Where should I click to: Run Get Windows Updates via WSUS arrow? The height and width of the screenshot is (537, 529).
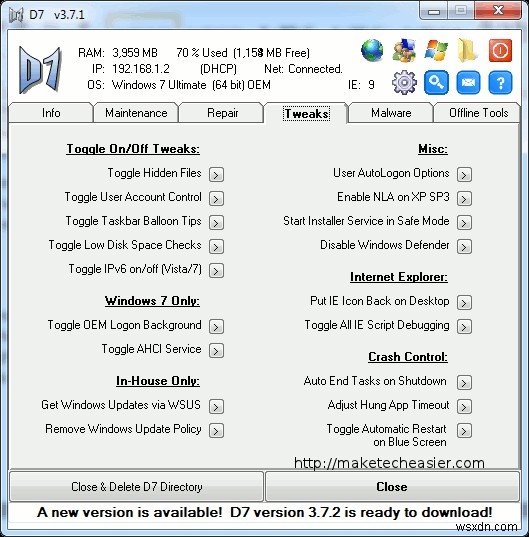[x=216, y=407]
